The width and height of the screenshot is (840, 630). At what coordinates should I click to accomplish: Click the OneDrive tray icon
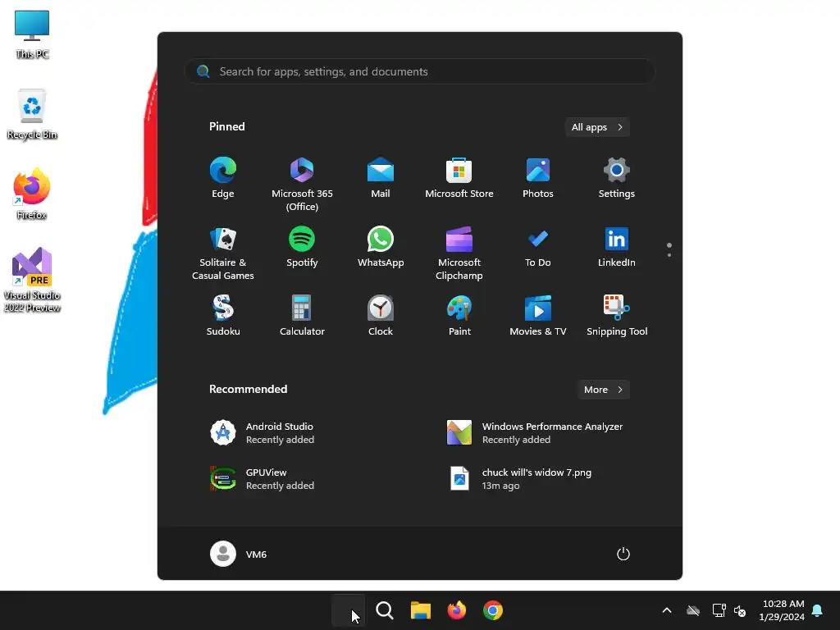(693, 610)
